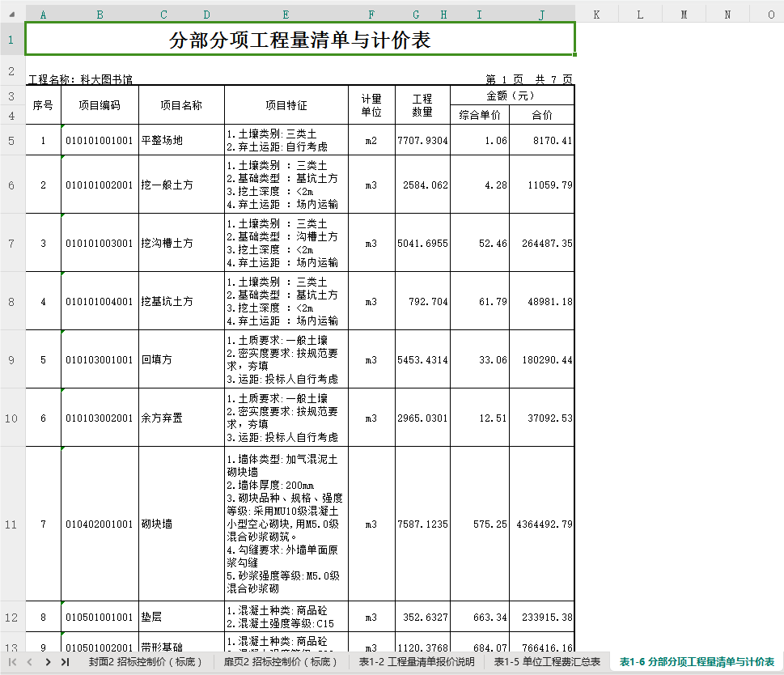Viewport: 784px width, 675px height.
Task: Select the 砌块墙 item name cell
Action: [x=181, y=524]
